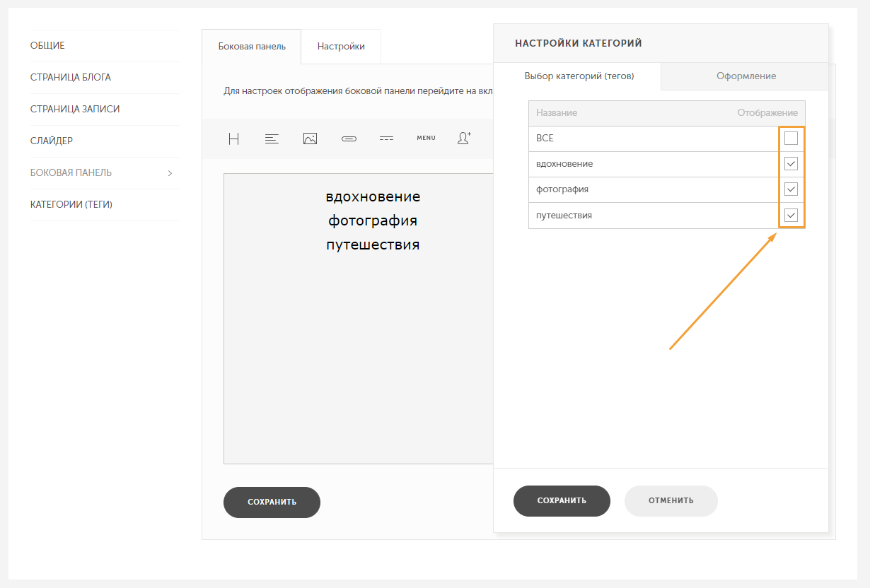
Task: Save category settings with СОХРАНИТЬ in dialog
Action: tap(562, 501)
